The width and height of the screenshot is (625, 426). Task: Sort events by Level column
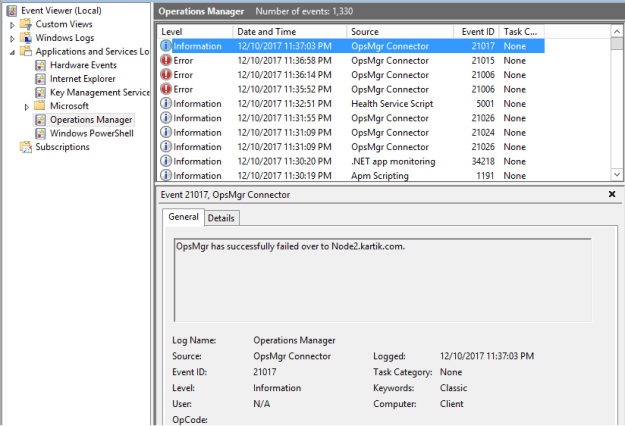195,31
